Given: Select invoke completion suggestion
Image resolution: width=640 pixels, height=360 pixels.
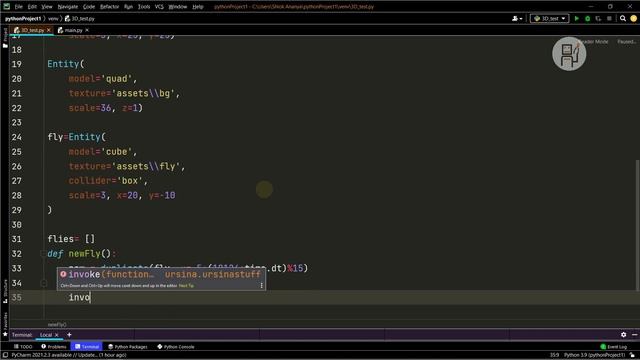Looking at the screenshot, I should pyautogui.click(x=161, y=274).
